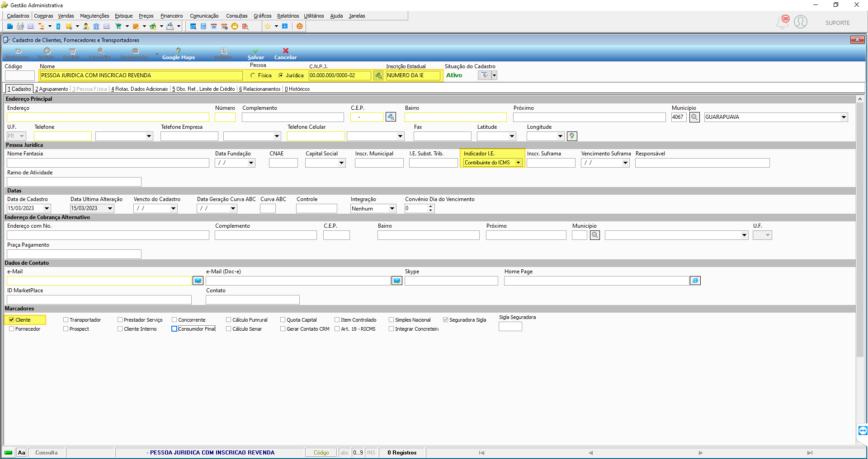Click the CNPJ lookup icon
Image resolution: width=868 pixels, height=459 pixels.
378,75
